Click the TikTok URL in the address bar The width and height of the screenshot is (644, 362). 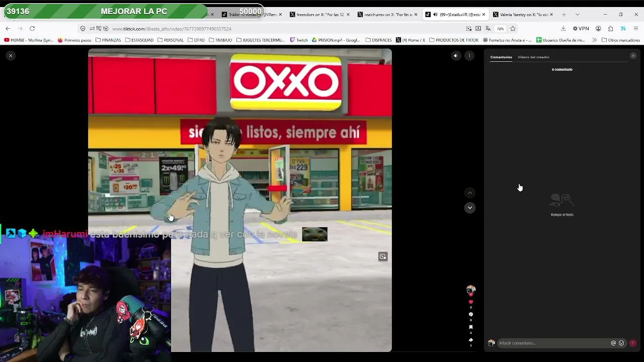coord(172,29)
